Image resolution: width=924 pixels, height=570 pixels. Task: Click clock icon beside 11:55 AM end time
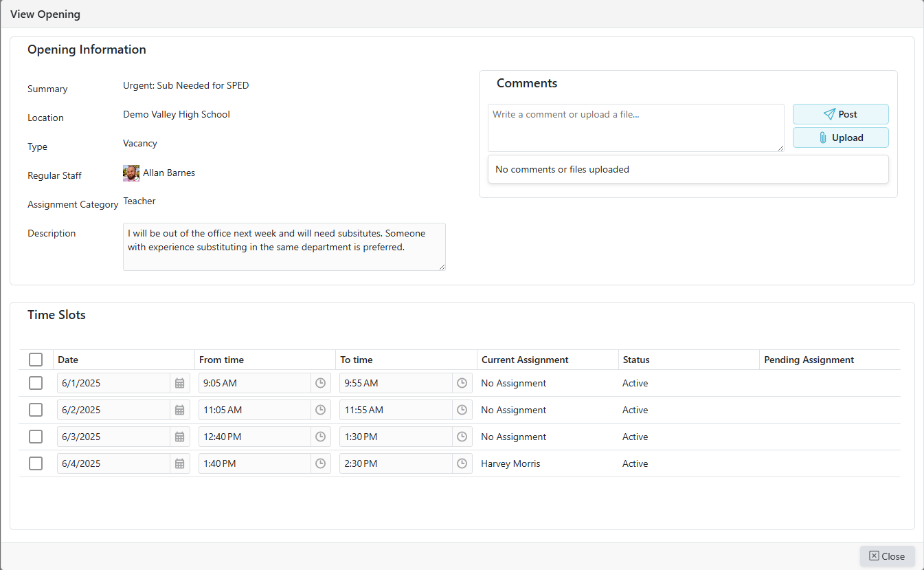pos(462,410)
